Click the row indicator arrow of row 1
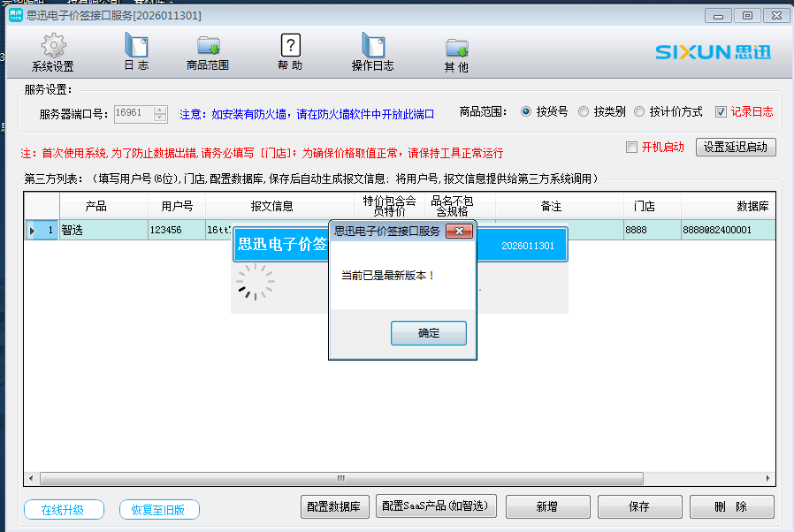Screen dimensions: 794x532 [33, 231]
